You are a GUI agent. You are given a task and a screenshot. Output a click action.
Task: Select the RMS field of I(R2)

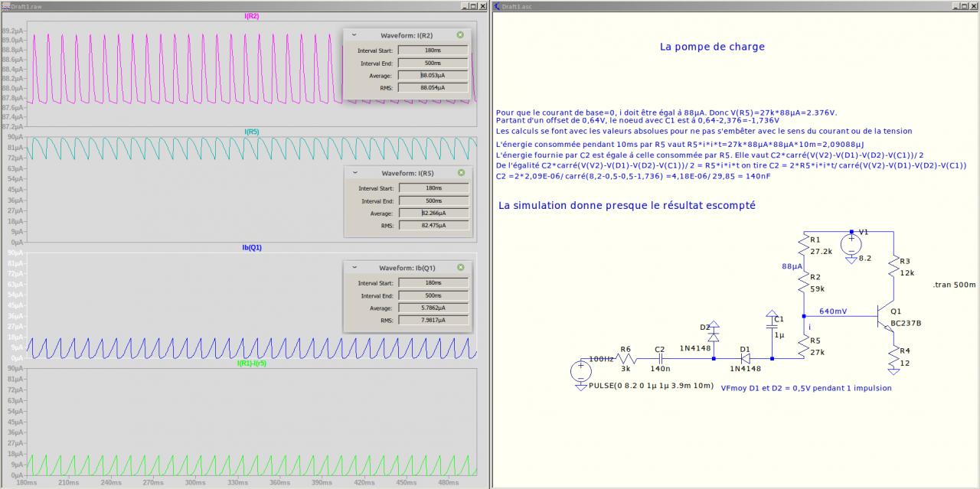point(433,88)
